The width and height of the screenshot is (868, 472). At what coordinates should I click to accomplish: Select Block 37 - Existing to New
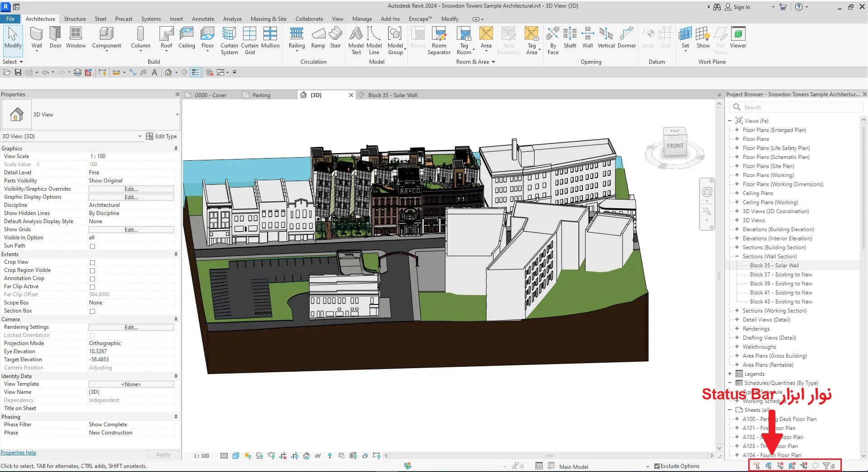(781, 275)
